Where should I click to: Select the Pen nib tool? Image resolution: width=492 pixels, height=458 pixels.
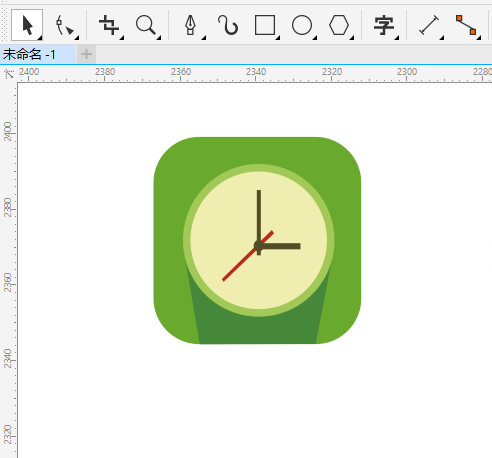[191, 25]
